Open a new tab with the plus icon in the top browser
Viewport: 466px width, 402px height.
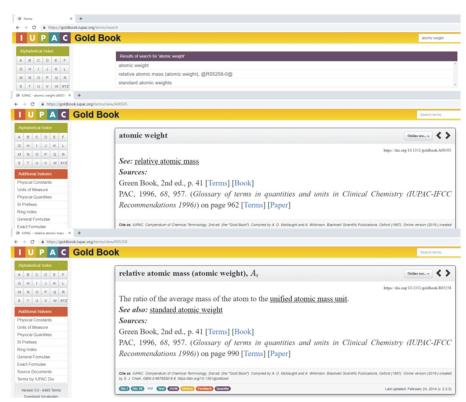(81, 19)
